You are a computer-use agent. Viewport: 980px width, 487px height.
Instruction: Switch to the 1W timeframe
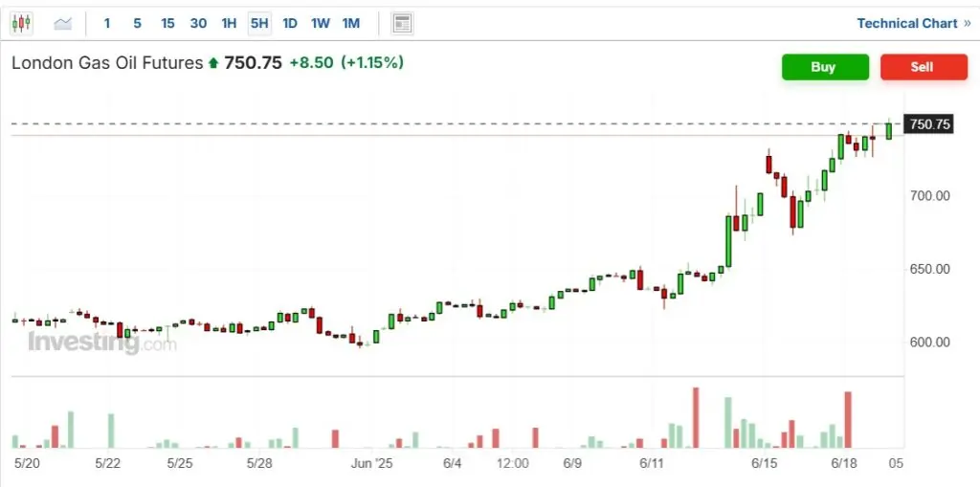(320, 24)
